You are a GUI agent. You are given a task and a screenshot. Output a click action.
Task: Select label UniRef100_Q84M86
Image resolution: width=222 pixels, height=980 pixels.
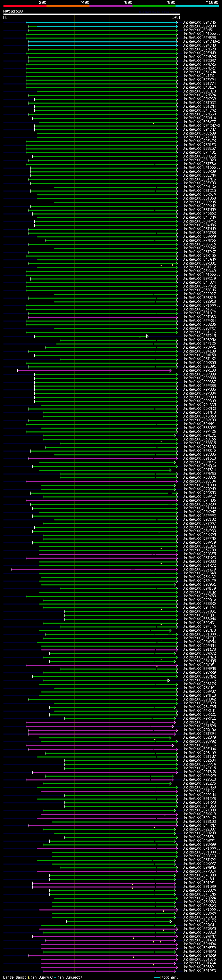[199, 225]
